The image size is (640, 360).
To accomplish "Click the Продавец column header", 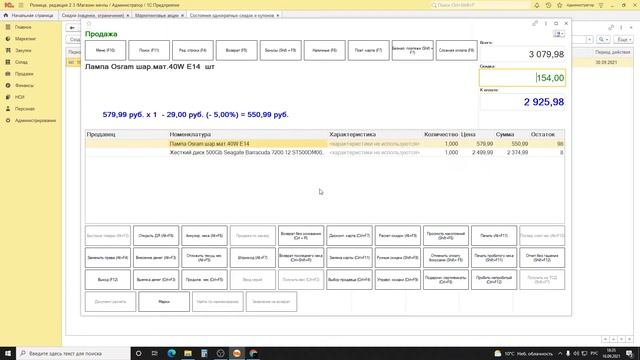I will [x=101, y=134].
